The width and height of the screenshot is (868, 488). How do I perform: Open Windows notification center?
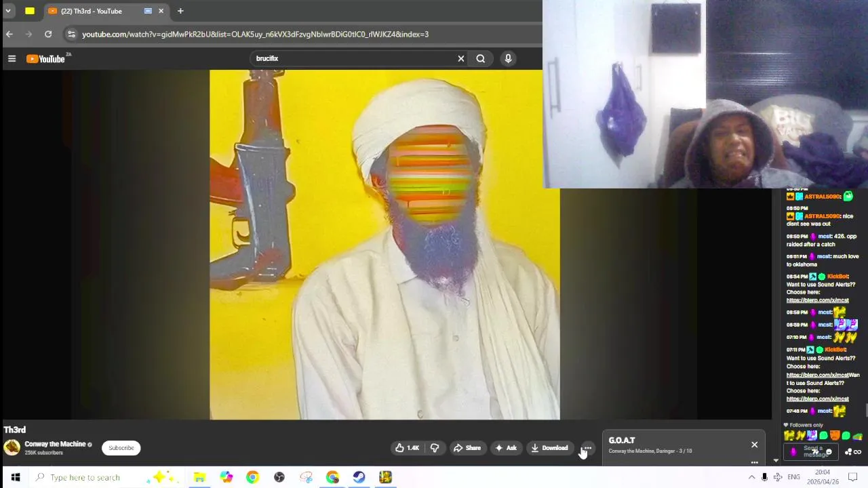click(853, 477)
